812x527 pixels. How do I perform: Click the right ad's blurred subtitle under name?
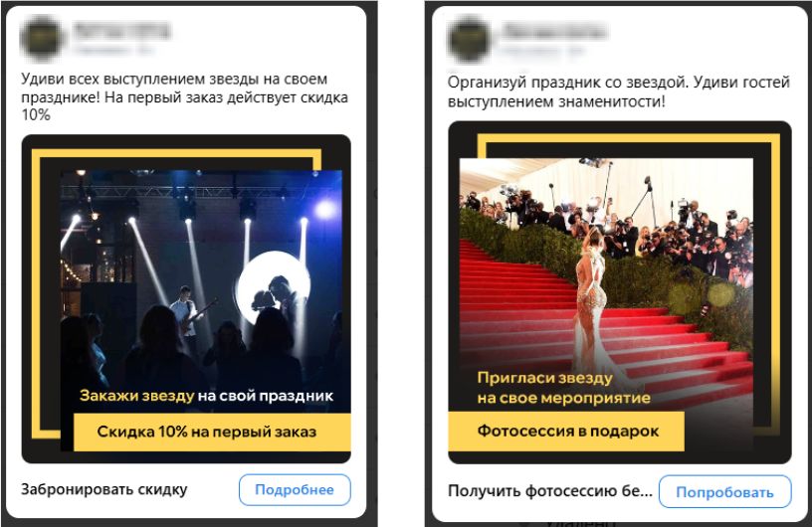pos(542,51)
